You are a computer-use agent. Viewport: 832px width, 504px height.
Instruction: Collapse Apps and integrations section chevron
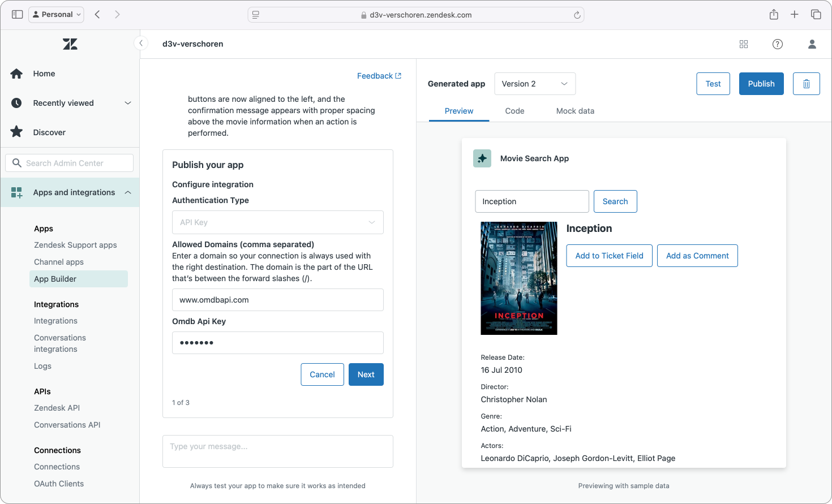[x=128, y=192]
